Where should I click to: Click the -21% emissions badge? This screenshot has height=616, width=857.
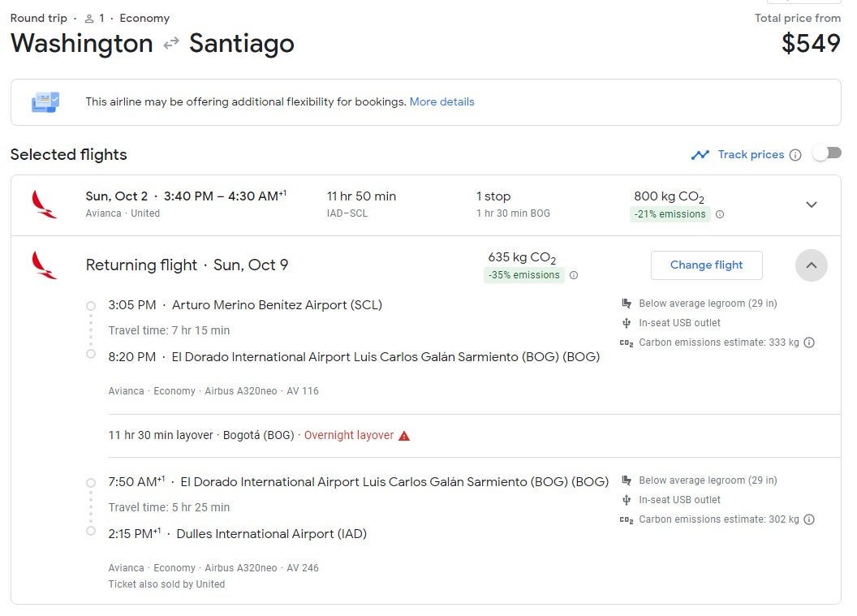tap(670, 214)
